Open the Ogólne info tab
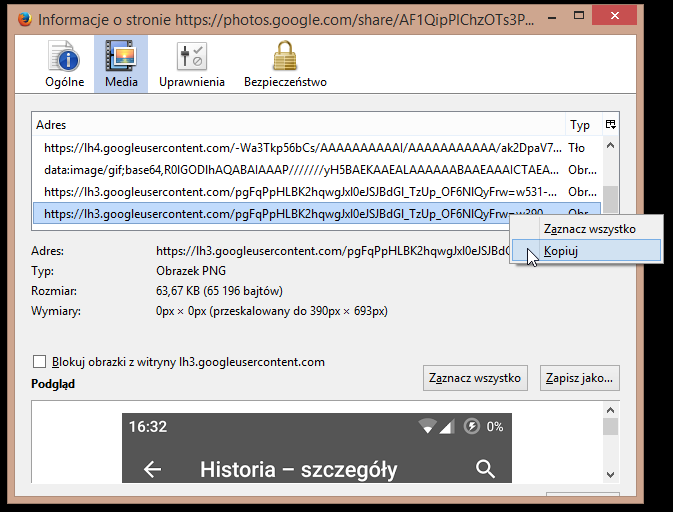The width and height of the screenshot is (673, 512). point(65,64)
